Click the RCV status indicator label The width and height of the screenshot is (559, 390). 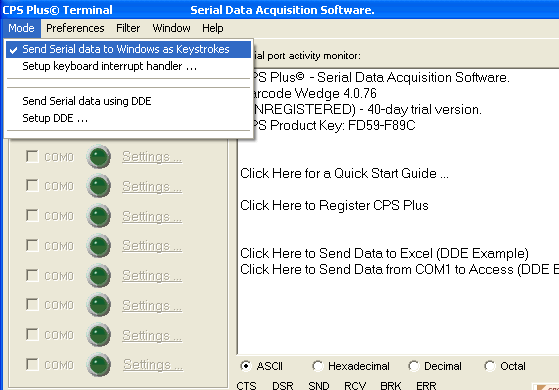coord(355,385)
